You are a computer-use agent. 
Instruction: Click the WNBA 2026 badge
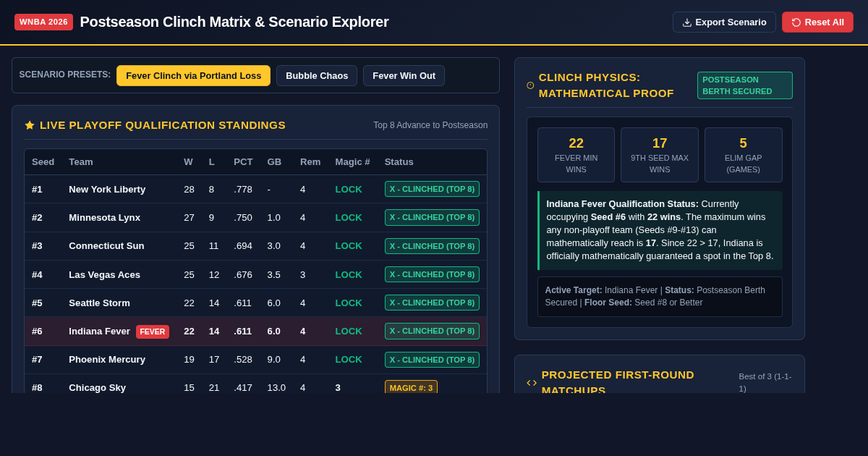[x=43, y=22]
